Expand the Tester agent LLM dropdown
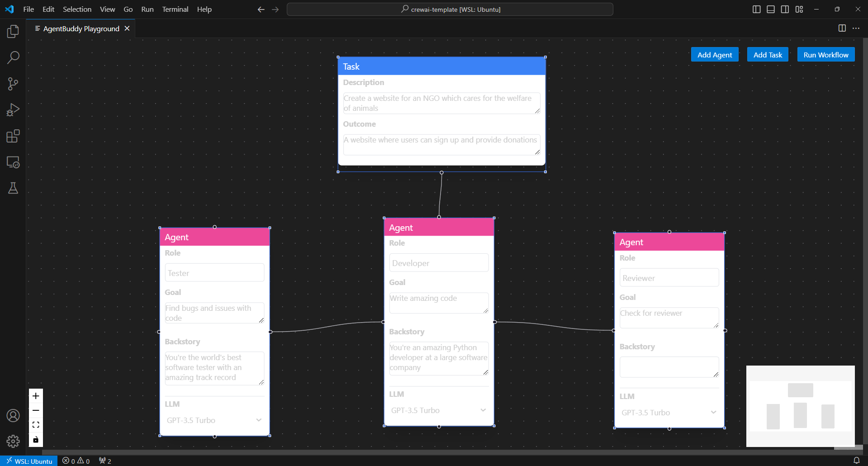The height and width of the screenshot is (466, 868). (x=214, y=420)
